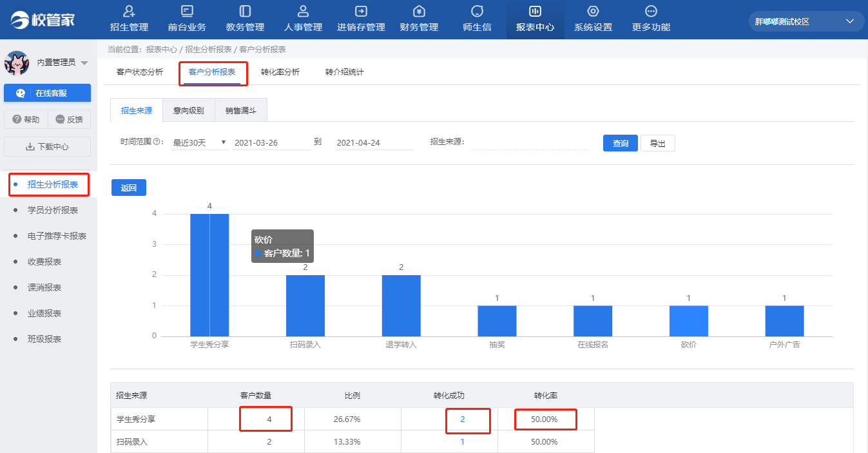This screenshot has height=453, width=868.
Task: Click the 客户数量 column header
Action: pyautogui.click(x=255, y=396)
